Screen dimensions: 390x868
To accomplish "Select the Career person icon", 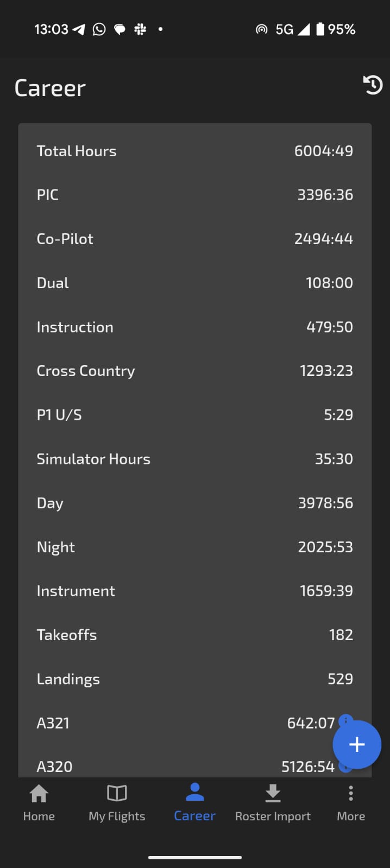I will point(194,793).
